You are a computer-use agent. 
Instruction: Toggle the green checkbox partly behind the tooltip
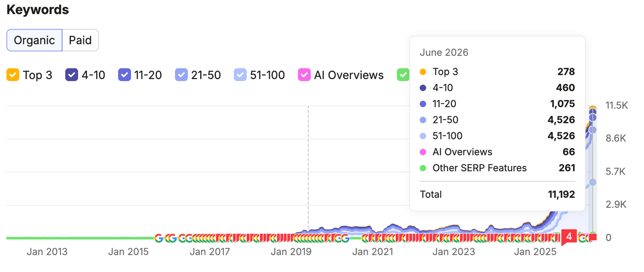403,75
